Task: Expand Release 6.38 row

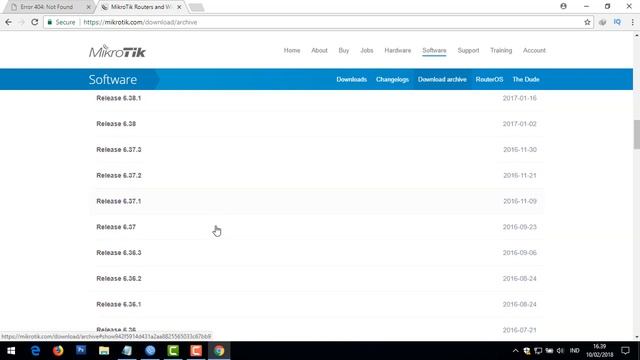Action: pyautogui.click(x=317, y=124)
